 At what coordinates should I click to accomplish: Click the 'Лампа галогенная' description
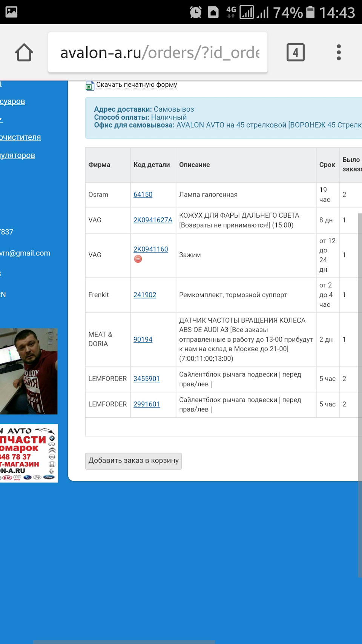[208, 195]
